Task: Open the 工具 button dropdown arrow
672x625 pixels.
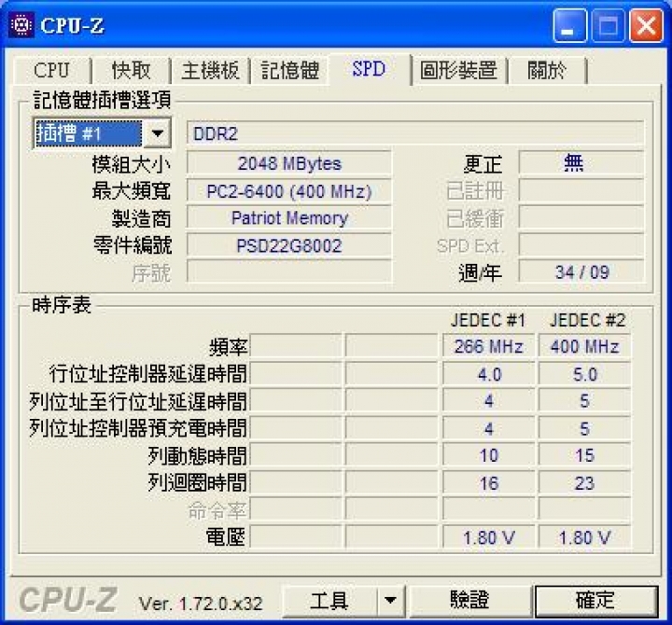Action: tap(390, 601)
